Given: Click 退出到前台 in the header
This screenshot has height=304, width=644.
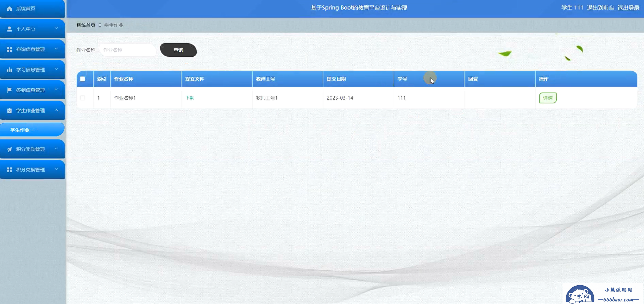Looking at the screenshot, I should [601, 8].
